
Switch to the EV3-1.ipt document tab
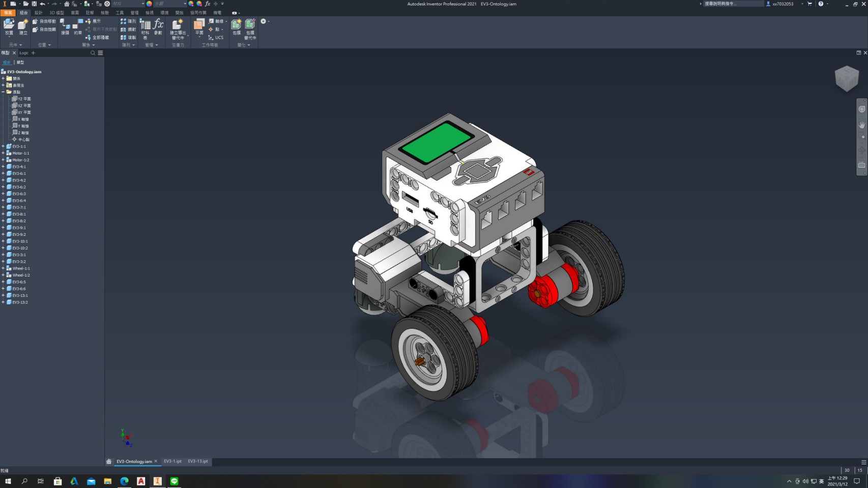pyautogui.click(x=172, y=462)
